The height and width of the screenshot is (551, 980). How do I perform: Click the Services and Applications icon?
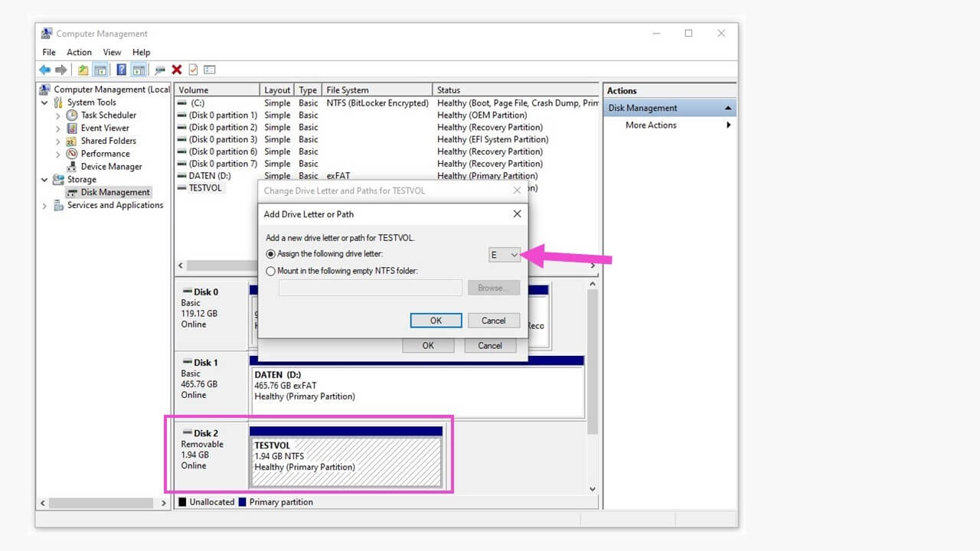point(58,205)
